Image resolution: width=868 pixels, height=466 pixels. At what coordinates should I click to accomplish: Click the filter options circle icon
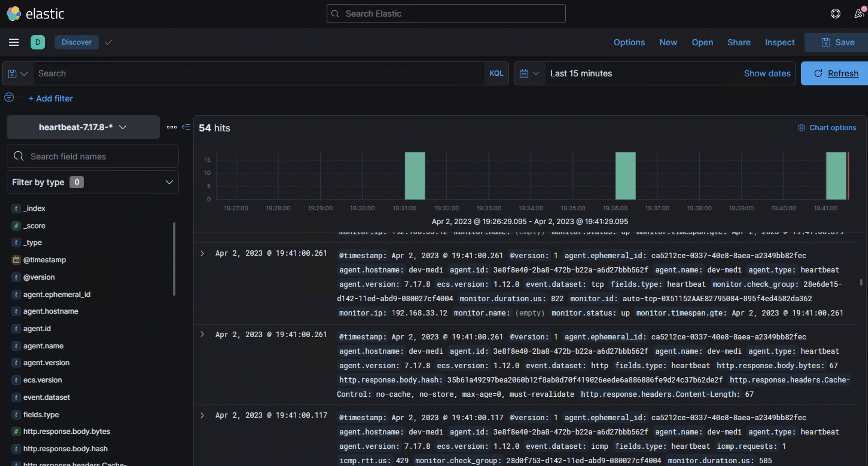pyautogui.click(x=9, y=98)
